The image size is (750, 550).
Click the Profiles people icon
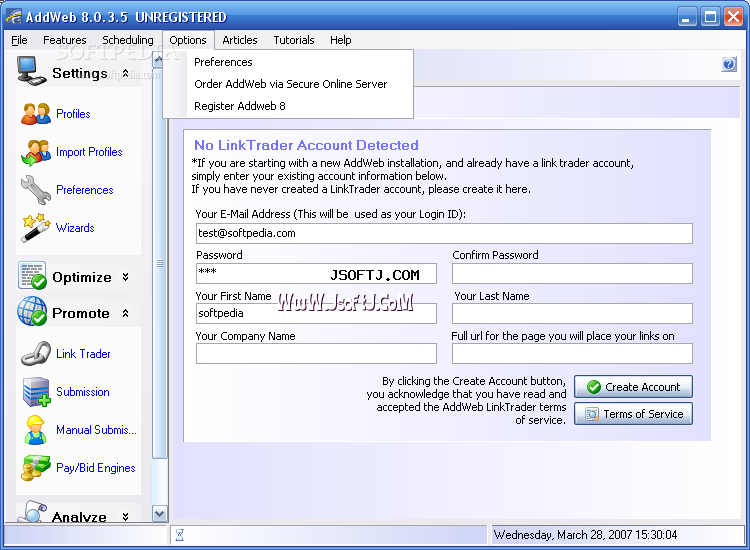(36, 114)
